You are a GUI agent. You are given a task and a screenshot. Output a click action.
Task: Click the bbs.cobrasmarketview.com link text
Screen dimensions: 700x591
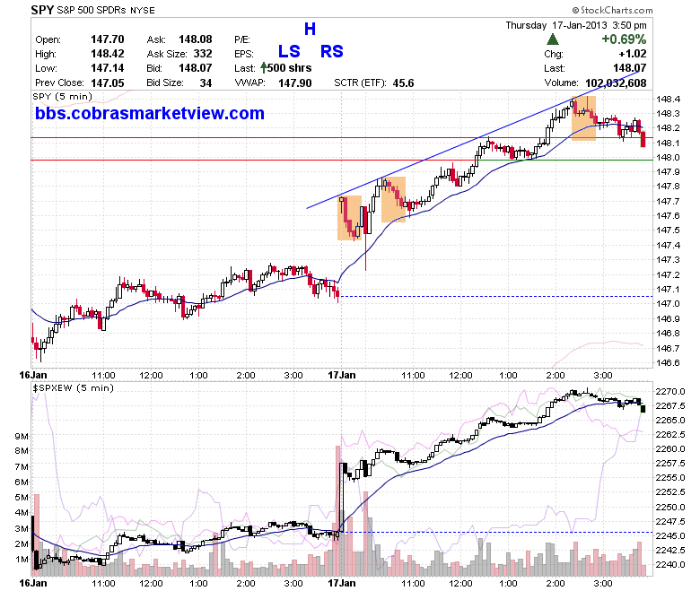(x=150, y=113)
